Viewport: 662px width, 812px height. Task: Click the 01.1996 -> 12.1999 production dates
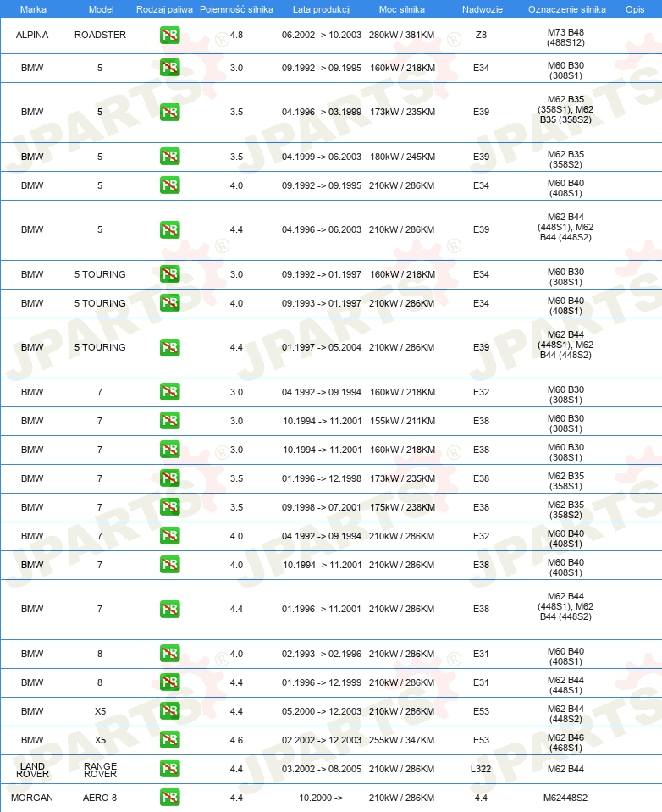(322, 682)
